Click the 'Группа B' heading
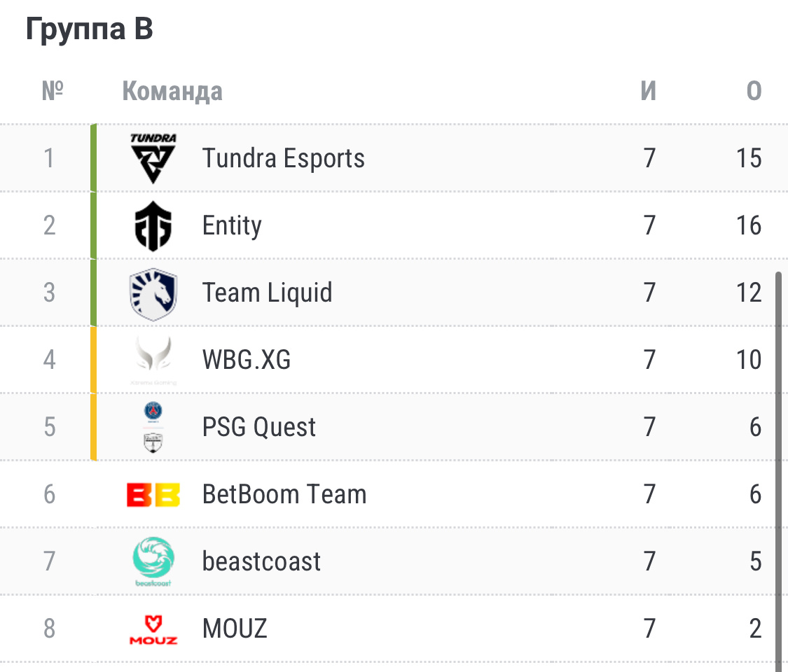Image resolution: width=788 pixels, height=672 pixels. (88, 29)
